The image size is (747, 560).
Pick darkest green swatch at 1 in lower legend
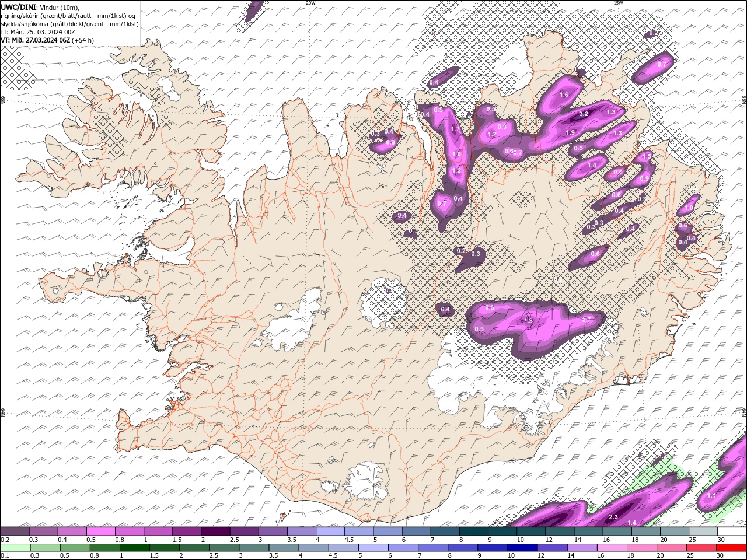point(134,547)
